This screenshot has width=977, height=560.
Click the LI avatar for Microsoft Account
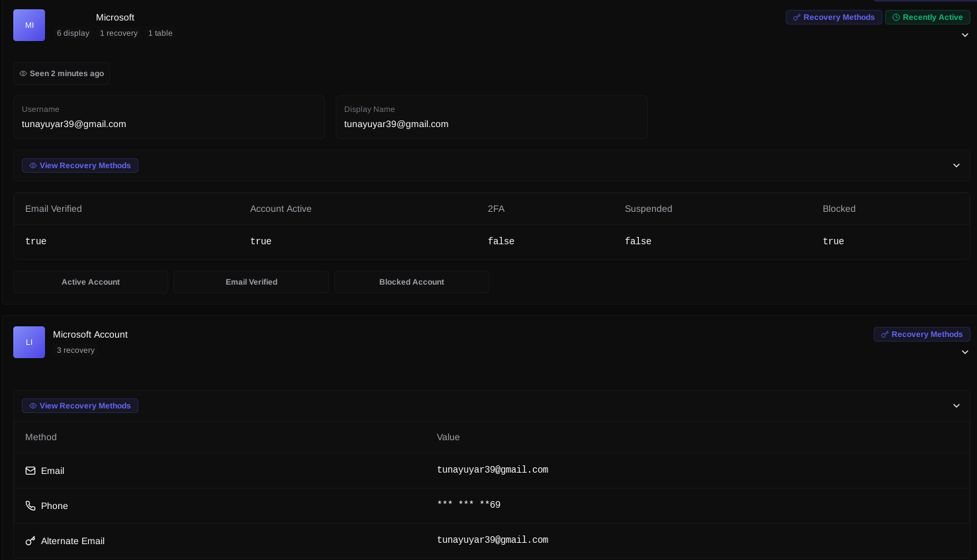[29, 342]
